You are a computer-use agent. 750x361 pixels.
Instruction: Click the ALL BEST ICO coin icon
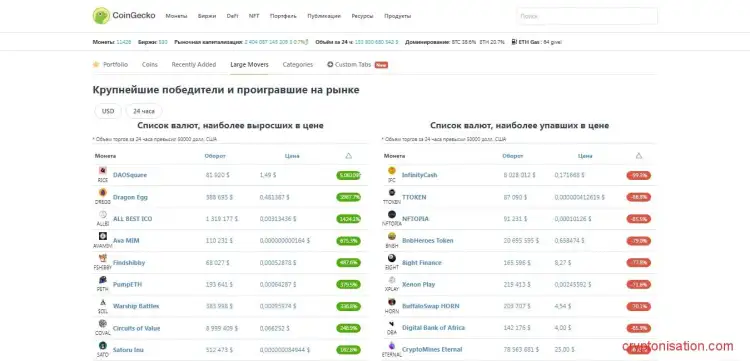(102, 215)
